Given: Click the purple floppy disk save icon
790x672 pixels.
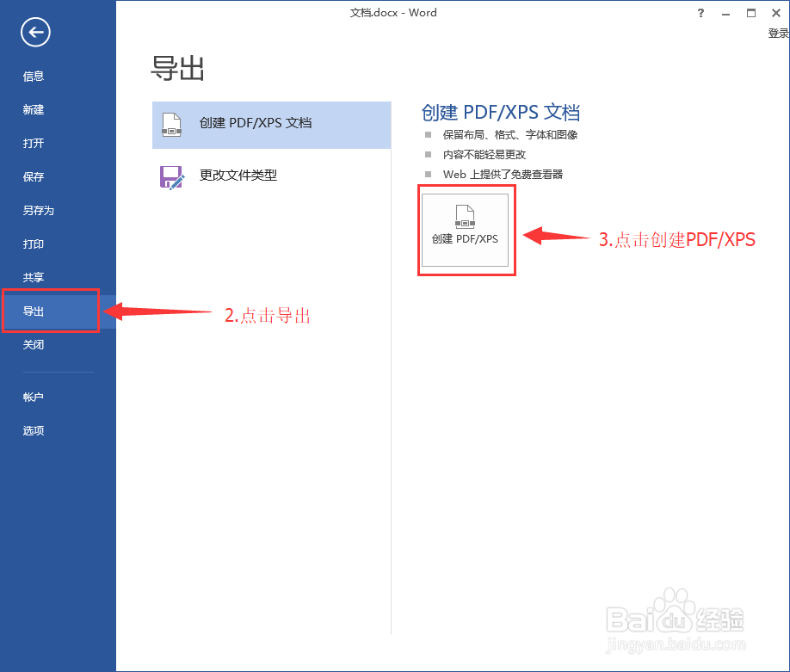Looking at the screenshot, I should point(171,176).
